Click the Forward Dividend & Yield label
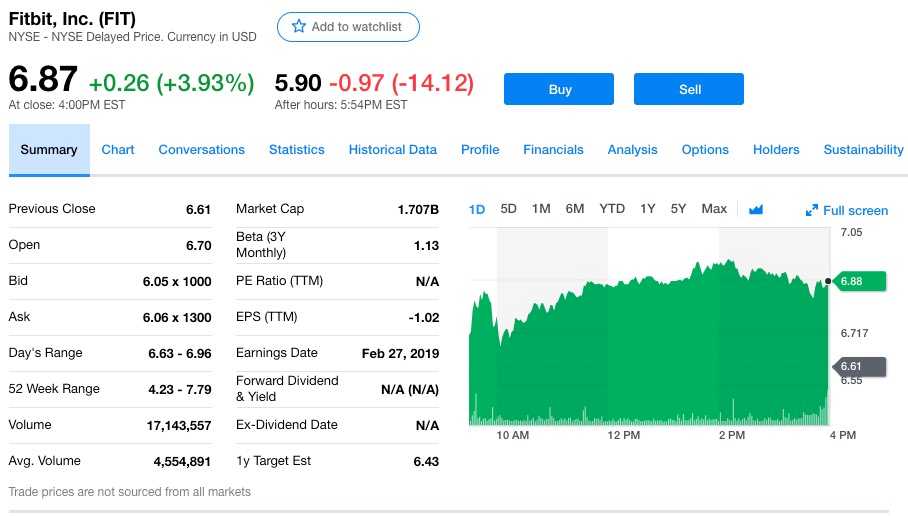The height and width of the screenshot is (516, 908). point(287,389)
